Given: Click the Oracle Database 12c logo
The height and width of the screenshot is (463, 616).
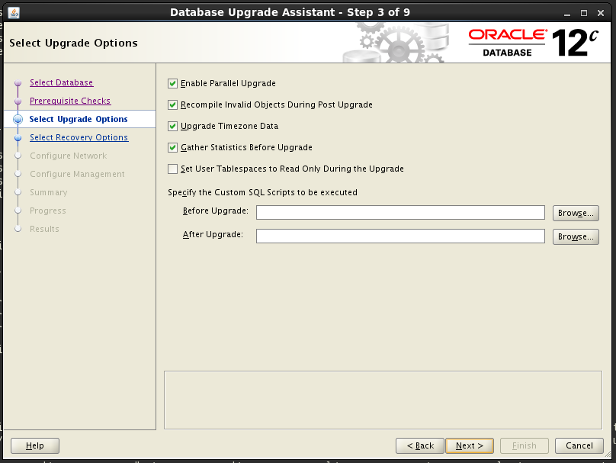Looking at the screenshot, I should [x=532, y=43].
